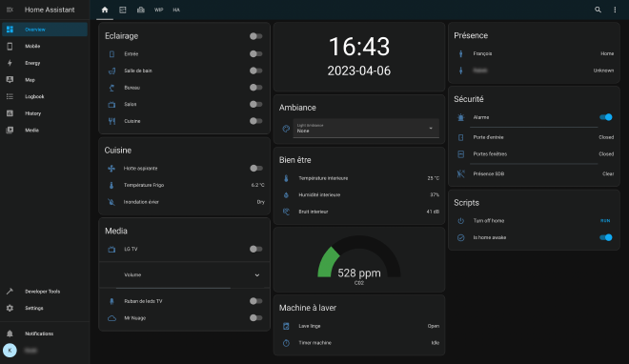
Task: Open the History panel
Action: [45, 113]
